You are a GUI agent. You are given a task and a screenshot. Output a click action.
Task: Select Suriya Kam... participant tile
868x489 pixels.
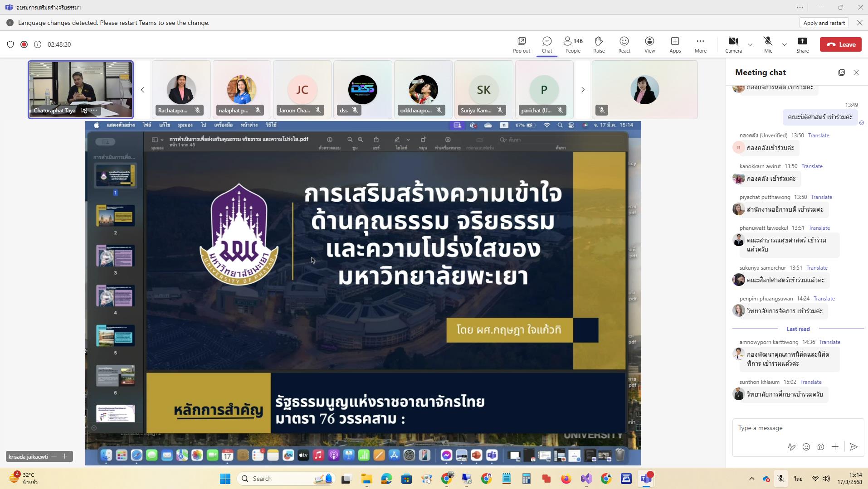[x=483, y=90]
